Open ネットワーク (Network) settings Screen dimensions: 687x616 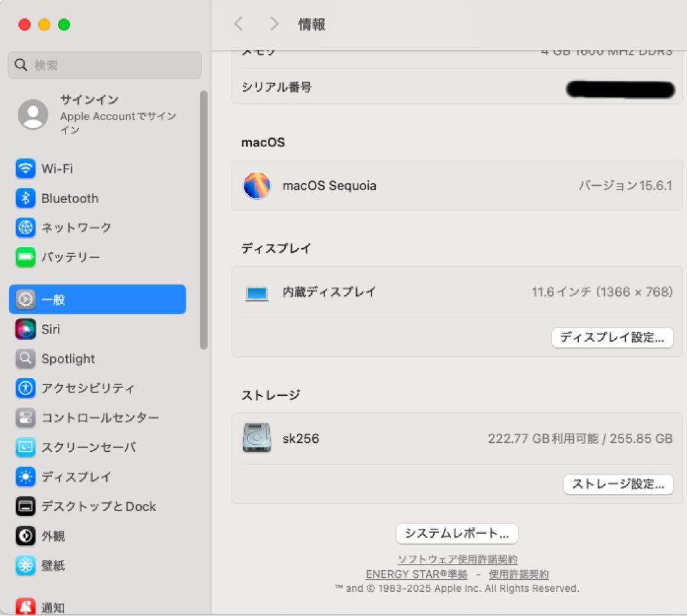pos(76,227)
